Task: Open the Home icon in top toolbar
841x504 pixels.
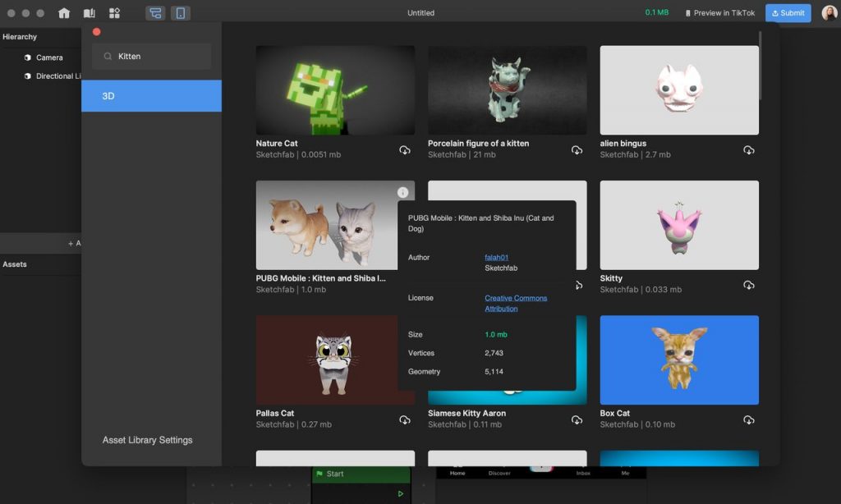Action: click(64, 13)
